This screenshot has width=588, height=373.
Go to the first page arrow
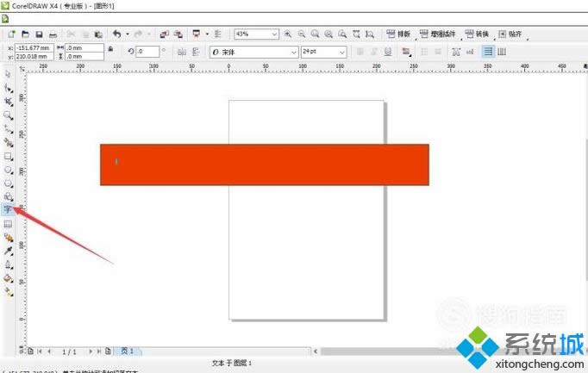(40, 351)
